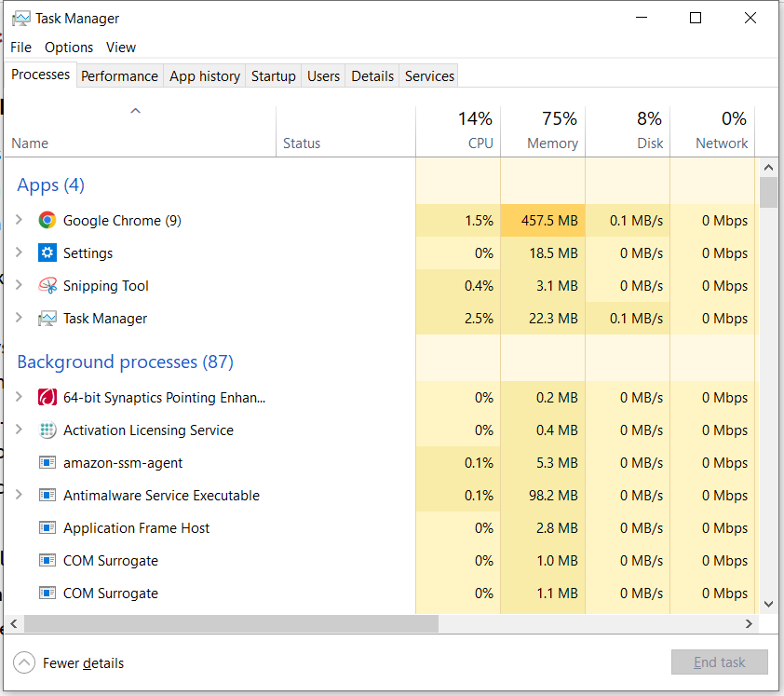Click the Application Frame Host icon
Viewport: 784px width, 696px height.
click(x=47, y=528)
